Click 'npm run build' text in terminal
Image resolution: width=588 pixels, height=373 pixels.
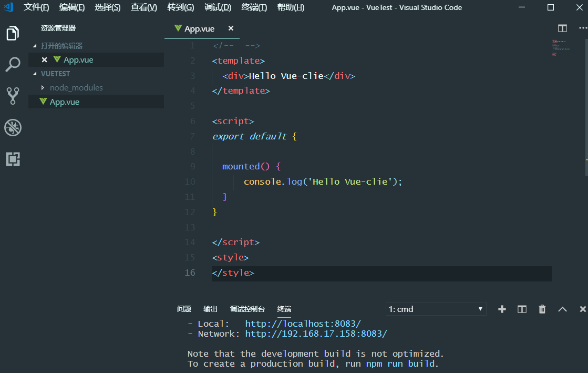click(400, 364)
